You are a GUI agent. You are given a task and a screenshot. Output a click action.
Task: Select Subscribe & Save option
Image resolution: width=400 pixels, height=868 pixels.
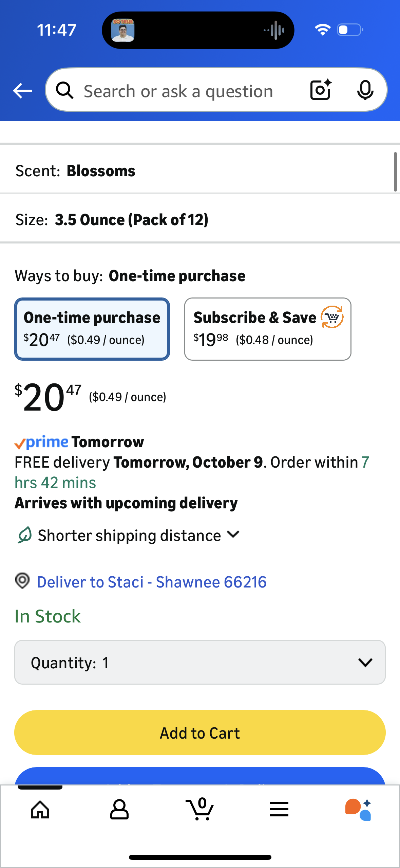(267, 329)
